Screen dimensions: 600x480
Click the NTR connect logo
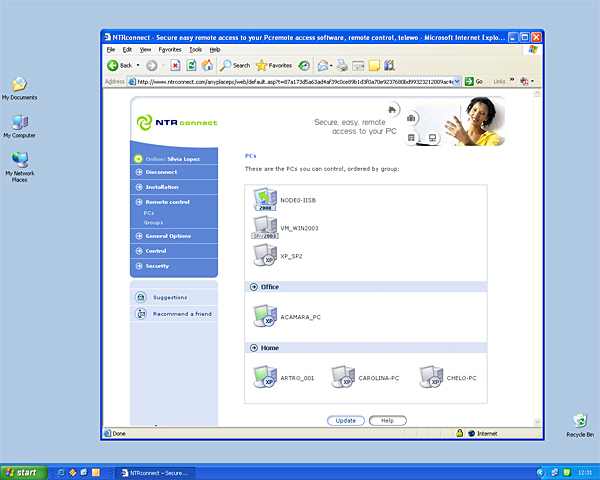pyautogui.click(x=177, y=122)
